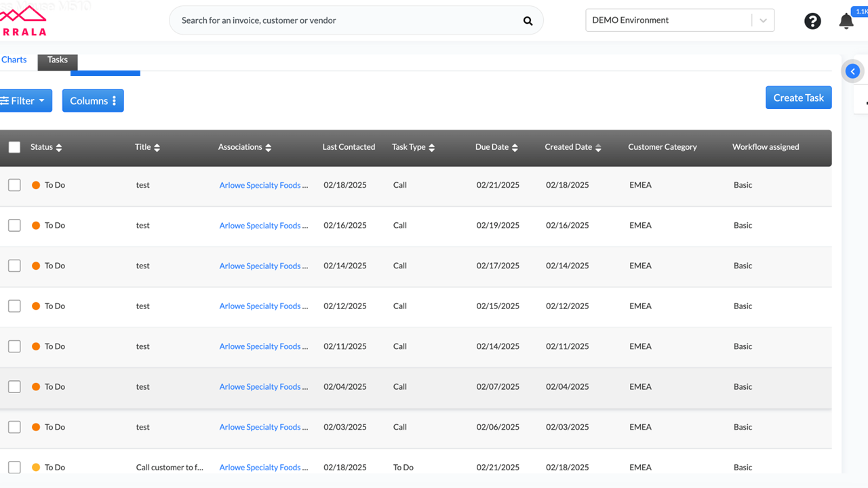Click the search magnifier icon

528,21
